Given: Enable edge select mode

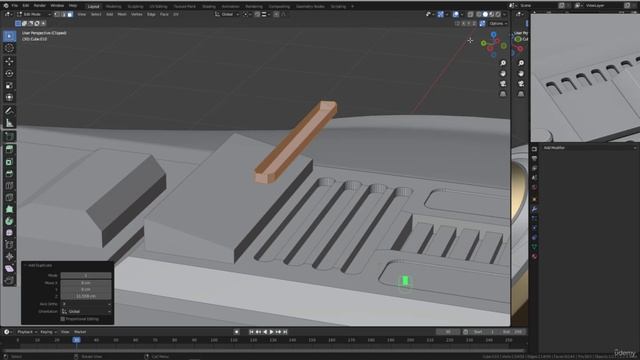Looking at the screenshot, I should click(x=63, y=14).
